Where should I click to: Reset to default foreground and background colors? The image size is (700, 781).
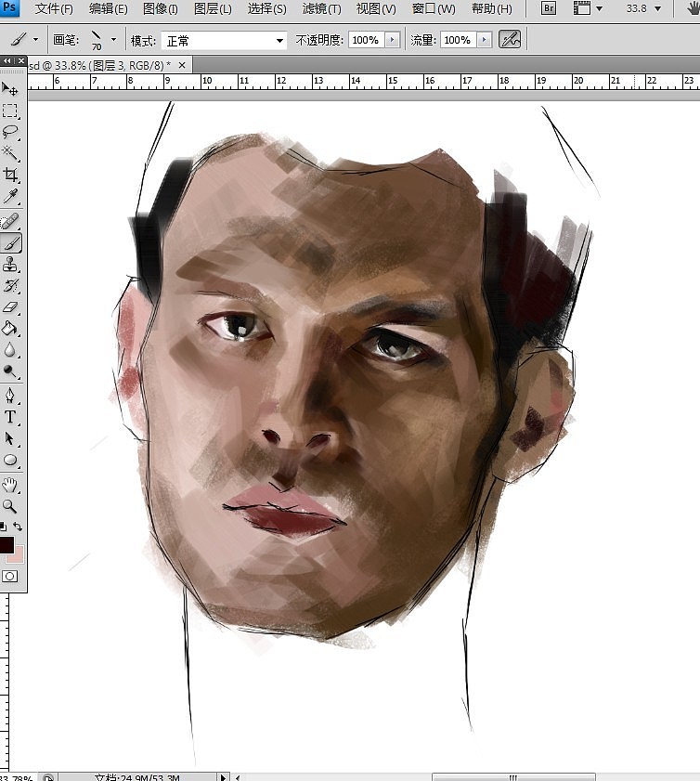(x=3, y=527)
